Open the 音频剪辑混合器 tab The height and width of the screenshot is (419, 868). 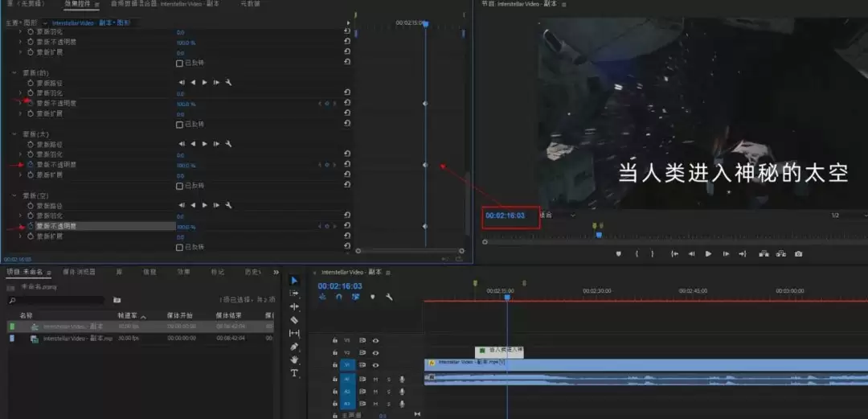[x=165, y=4]
